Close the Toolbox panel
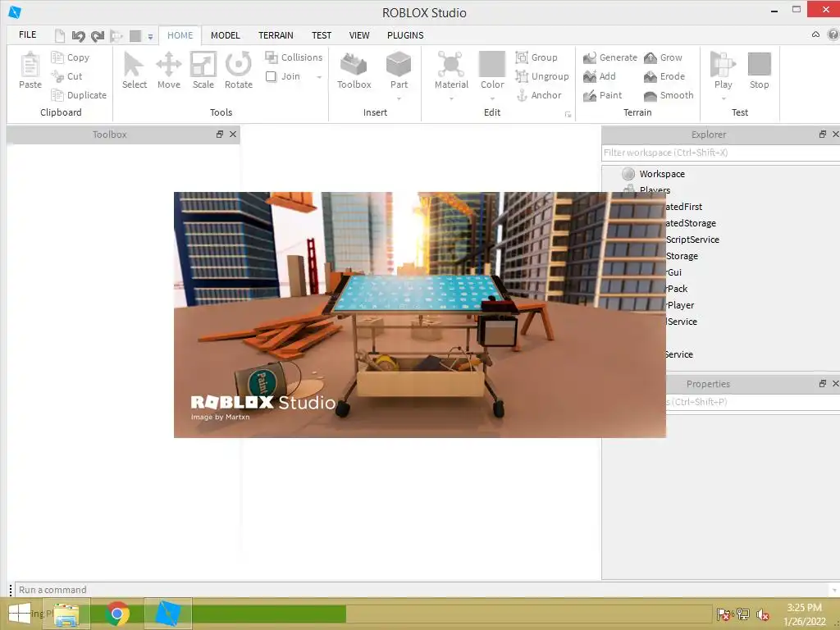The height and width of the screenshot is (630, 840). [x=232, y=134]
